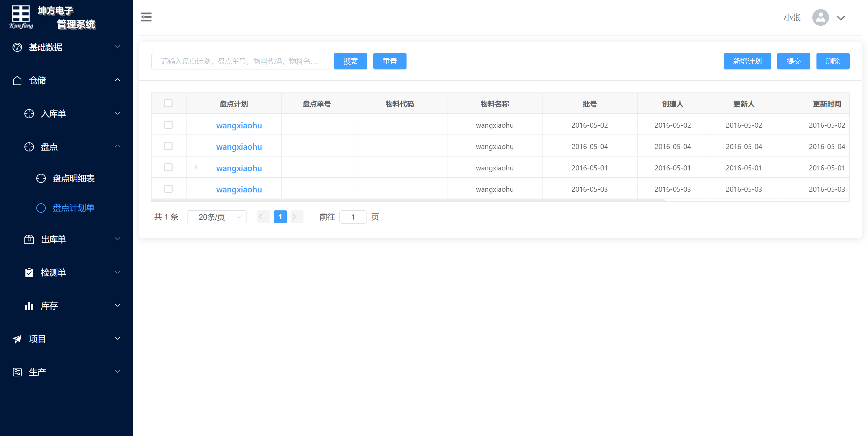
Task: Open wangxiaohu link in 2016-05-02 row
Action: point(239,125)
